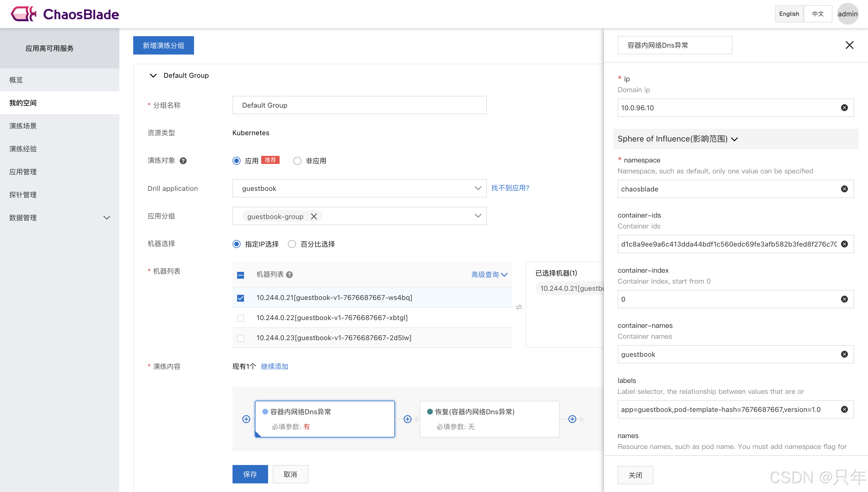The image size is (868, 492).
Task: Click the ChaosBlade logo
Action: coord(65,14)
